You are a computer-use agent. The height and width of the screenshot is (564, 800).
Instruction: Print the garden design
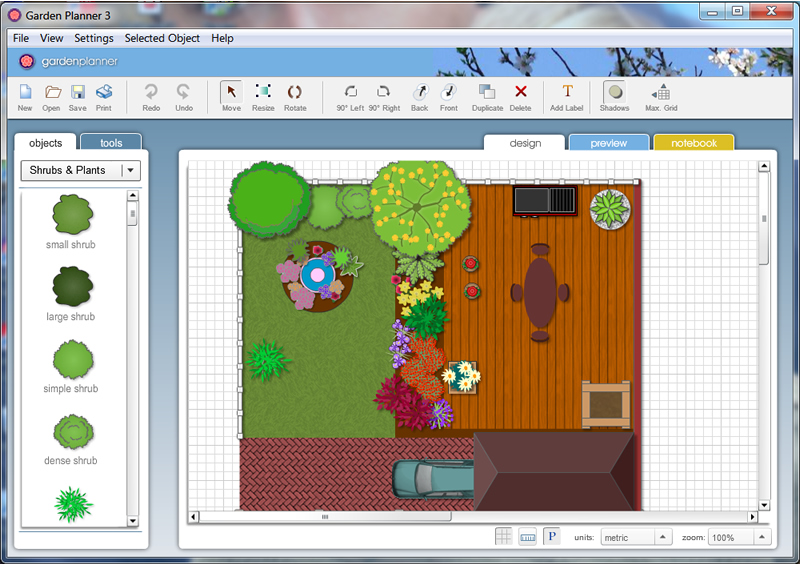pyautogui.click(x=104, y=97)
